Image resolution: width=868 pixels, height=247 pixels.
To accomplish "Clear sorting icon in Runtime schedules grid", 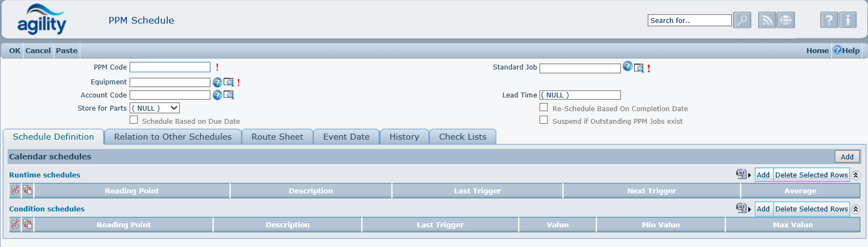I will [x=15, y=191].
